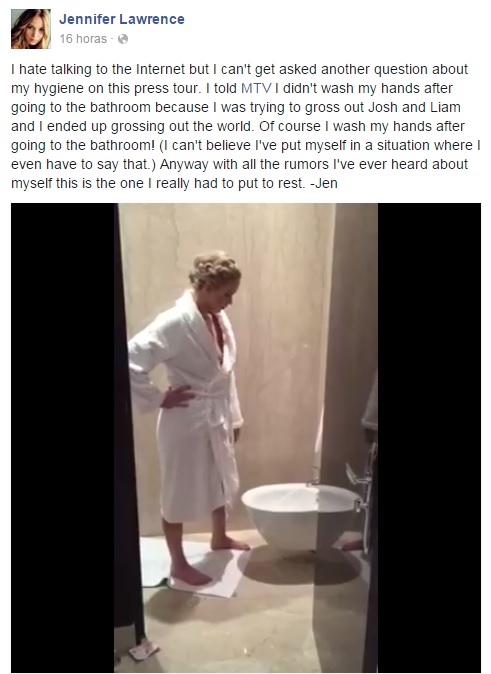Viewport: 491px width, 674px height.
Task: Click the word 'Internet' in the post text
Action: point(161,69)
